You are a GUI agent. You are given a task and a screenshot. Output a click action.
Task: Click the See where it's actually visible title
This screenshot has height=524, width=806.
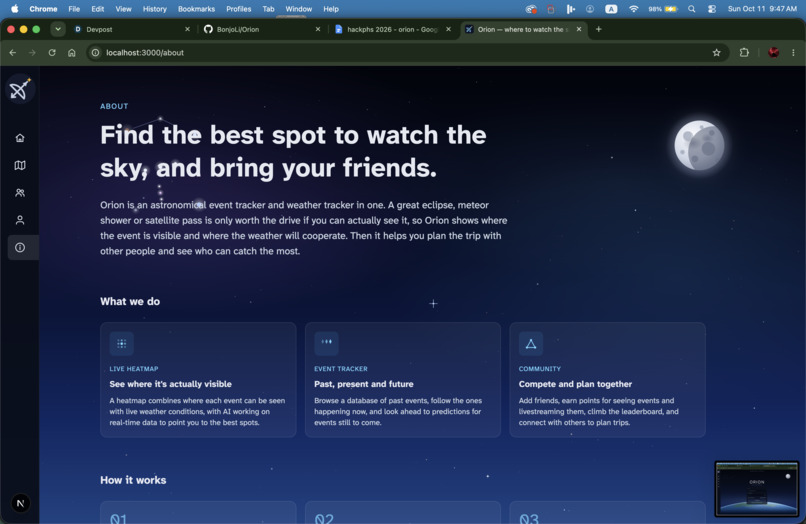171,384
